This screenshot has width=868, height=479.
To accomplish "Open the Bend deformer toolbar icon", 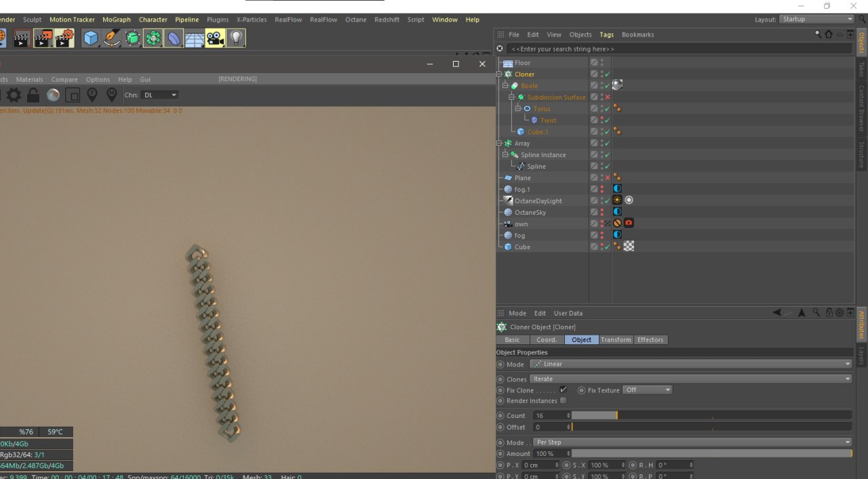I will tap(174, 39).
